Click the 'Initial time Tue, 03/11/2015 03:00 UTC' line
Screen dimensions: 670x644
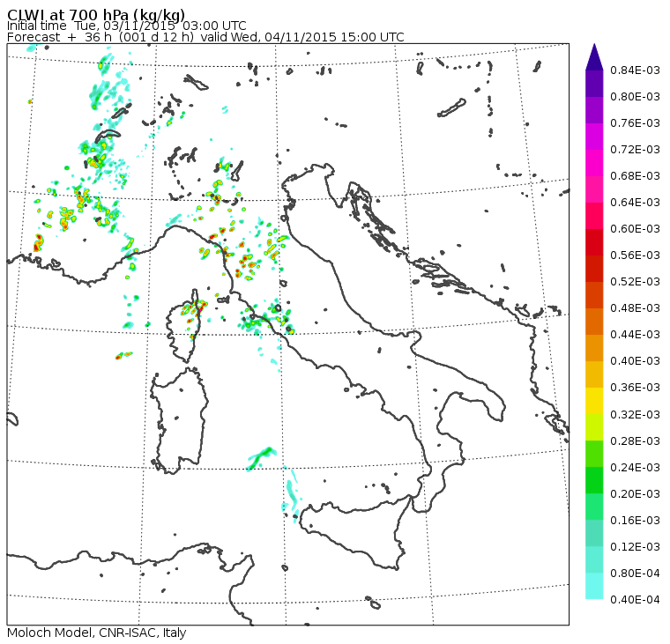click(126, 26)
